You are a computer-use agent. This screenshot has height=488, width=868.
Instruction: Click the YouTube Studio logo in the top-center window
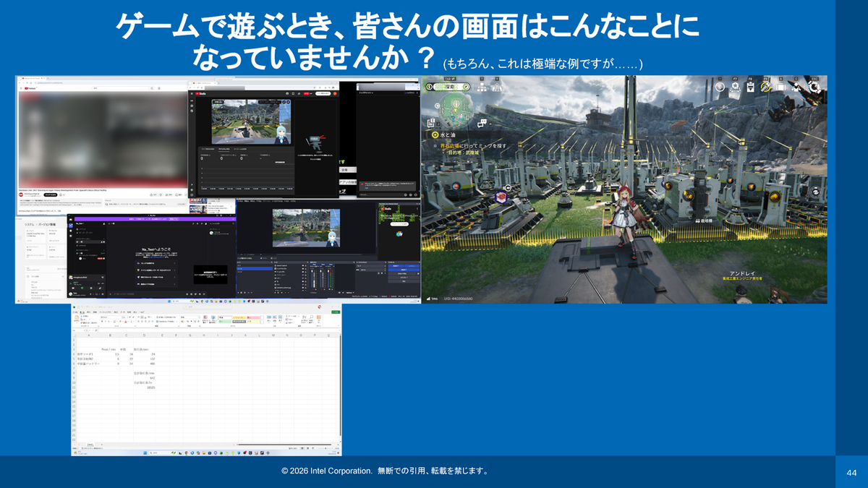201,93
